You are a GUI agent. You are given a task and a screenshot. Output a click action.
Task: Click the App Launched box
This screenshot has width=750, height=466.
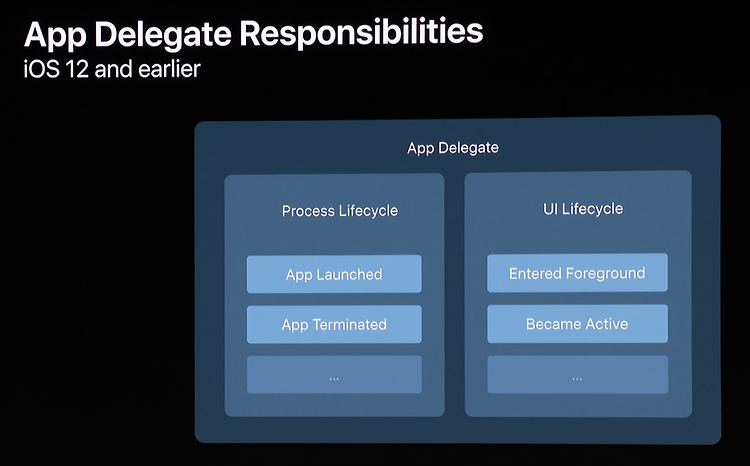coord(334,274)
